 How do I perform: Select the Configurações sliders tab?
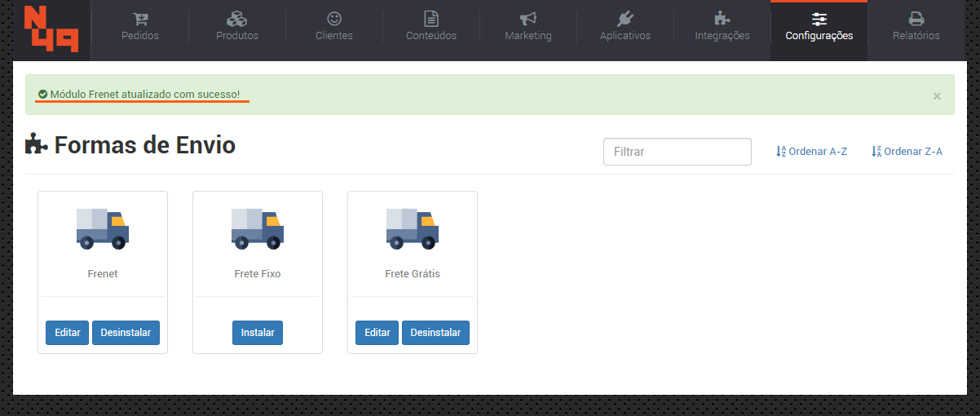coord(819,27)
